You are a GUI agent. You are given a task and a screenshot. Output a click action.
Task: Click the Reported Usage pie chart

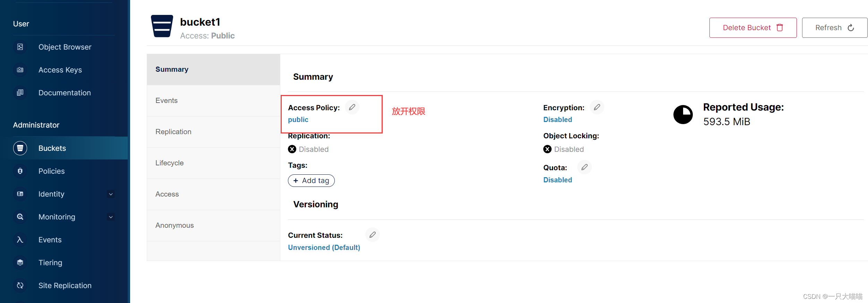pyautogui.click(x=683, y=115)
